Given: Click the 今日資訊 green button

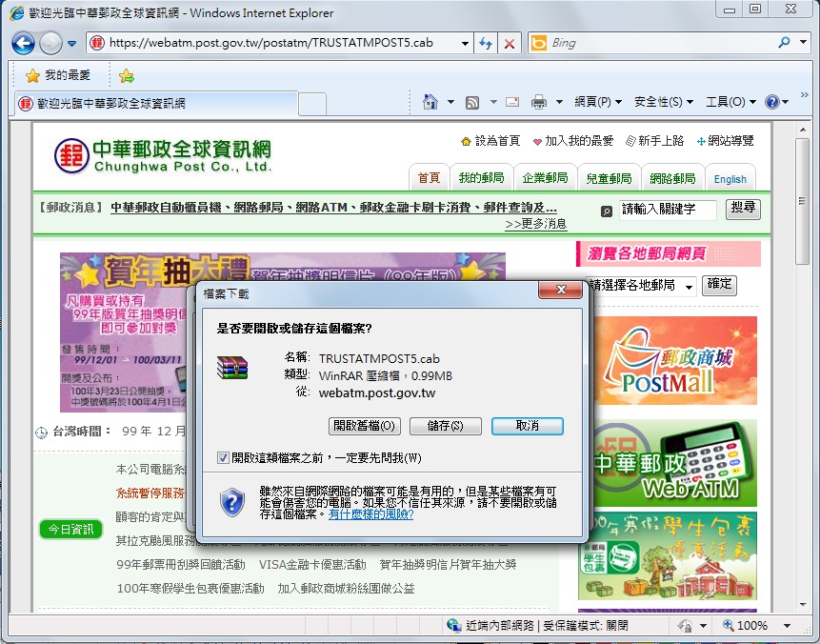Looking at the screenshot, I should point(70,530).
